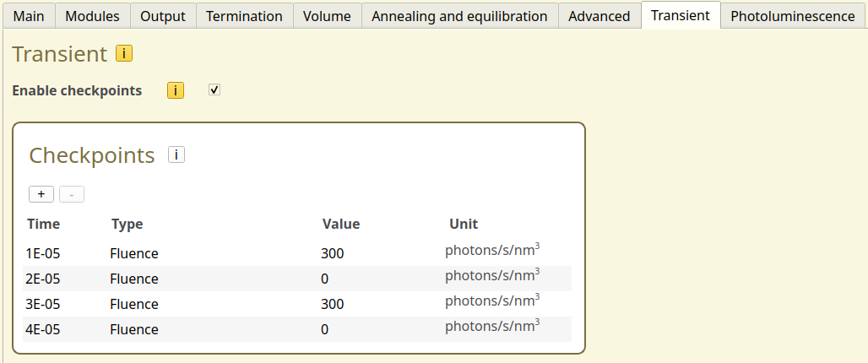Screen dimensions: 868x363
Task: Switch to Annealing and equilibration tab
Action: (459, 16)
